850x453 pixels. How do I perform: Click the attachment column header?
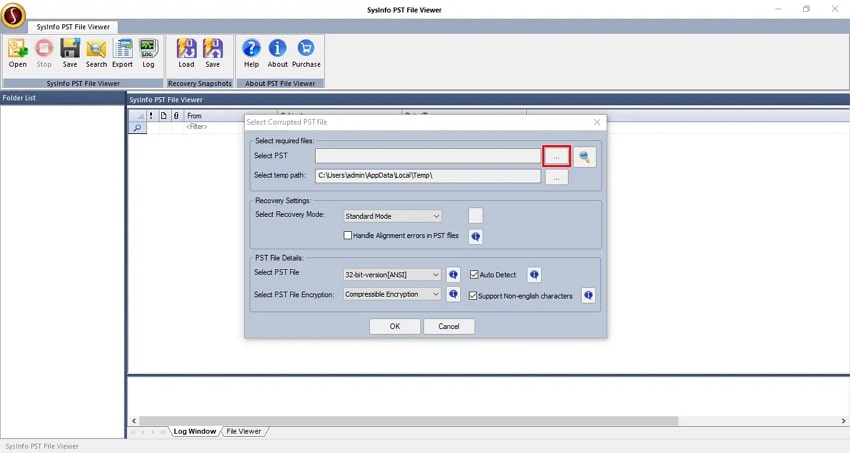(176, 115)
